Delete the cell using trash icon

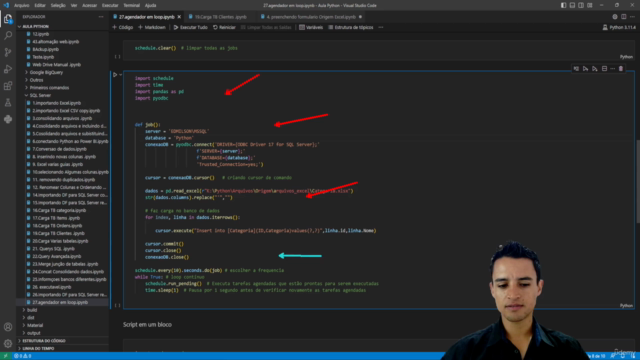[621, 69]
